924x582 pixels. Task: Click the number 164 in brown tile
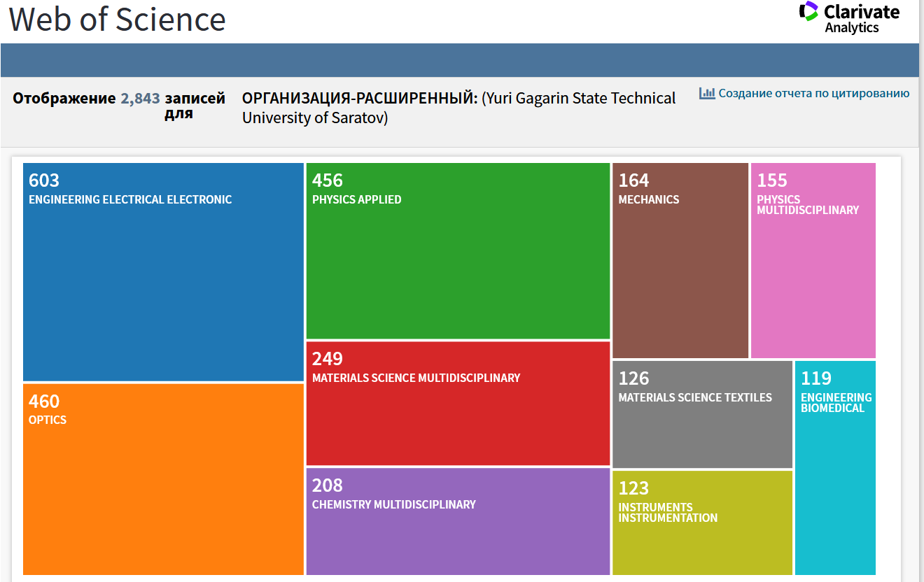click(x=633, y=180)
